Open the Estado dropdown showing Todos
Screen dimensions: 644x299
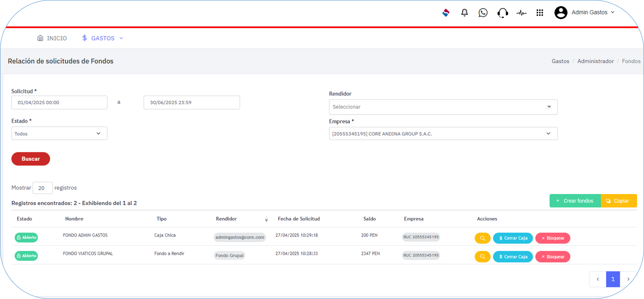59,134
